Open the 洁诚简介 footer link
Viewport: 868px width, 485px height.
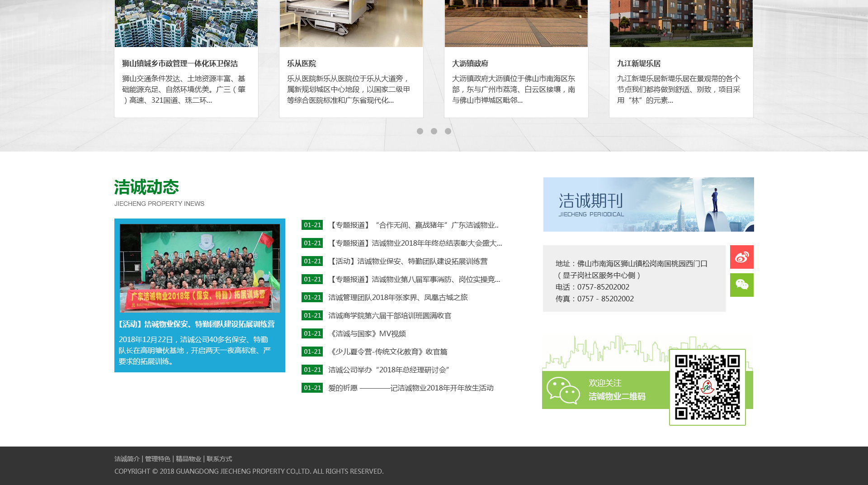pyautogui.click(x=127, y=459)
